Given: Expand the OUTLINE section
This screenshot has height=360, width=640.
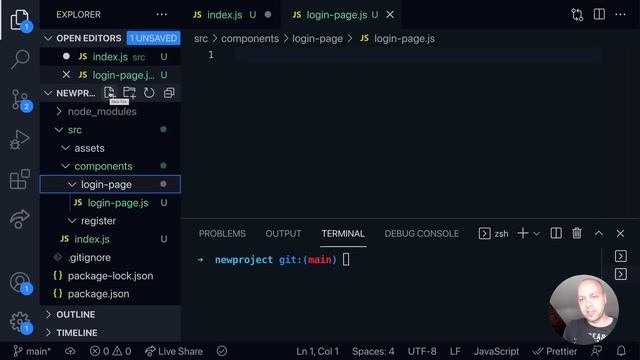Looking at the screenshot, I should 76,315.
